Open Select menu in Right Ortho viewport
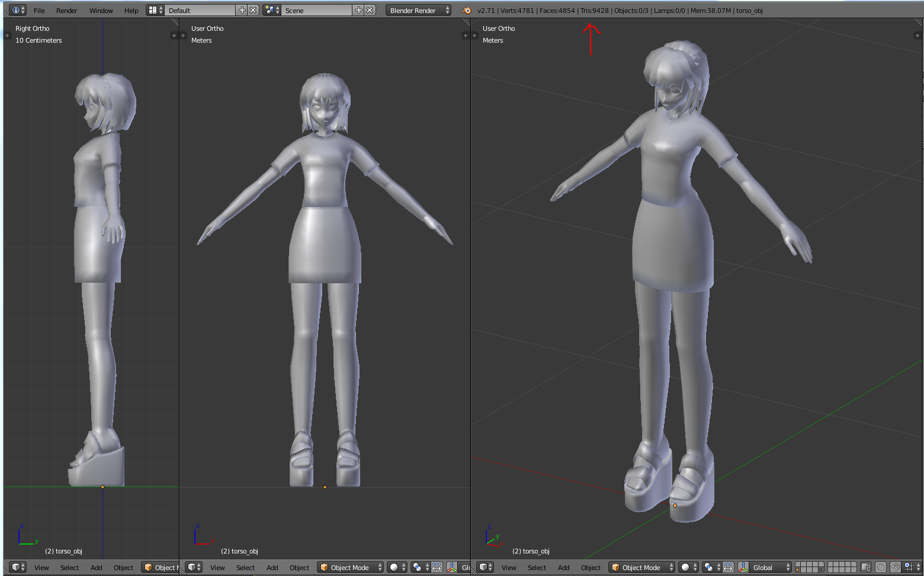This screenshot has height=576, width=924. coord(69,568)
